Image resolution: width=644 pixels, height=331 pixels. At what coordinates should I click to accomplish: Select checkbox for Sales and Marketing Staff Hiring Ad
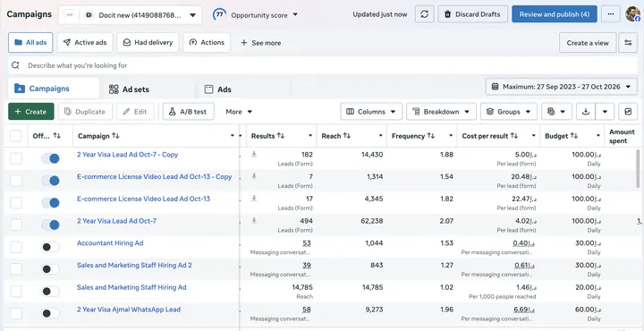tap(16, 292)
